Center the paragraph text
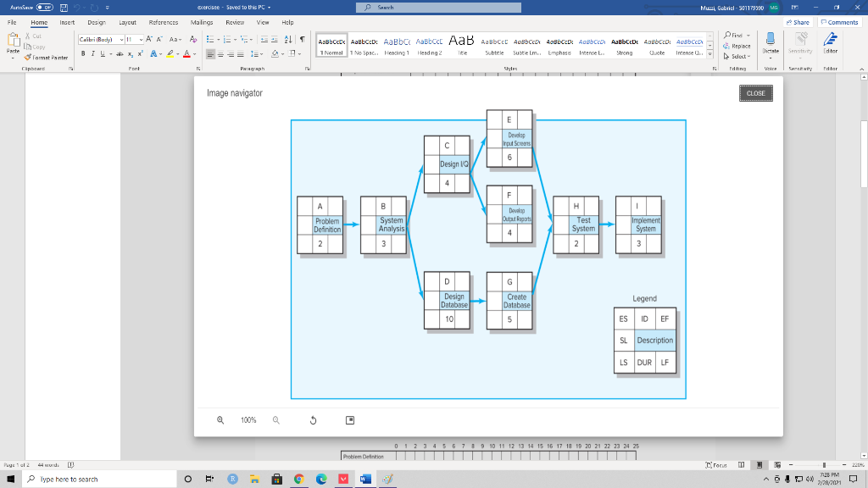Screen dimensions: 868x488 point(220,54)
